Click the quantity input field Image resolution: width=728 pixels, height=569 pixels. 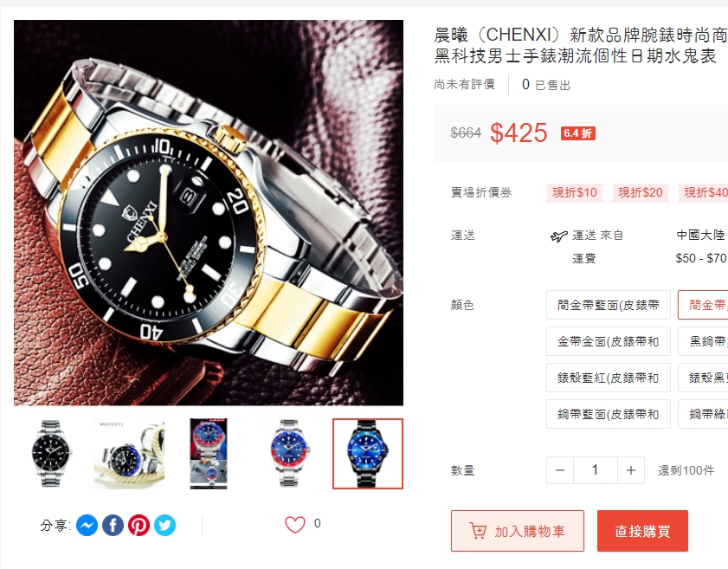(596, 470)
